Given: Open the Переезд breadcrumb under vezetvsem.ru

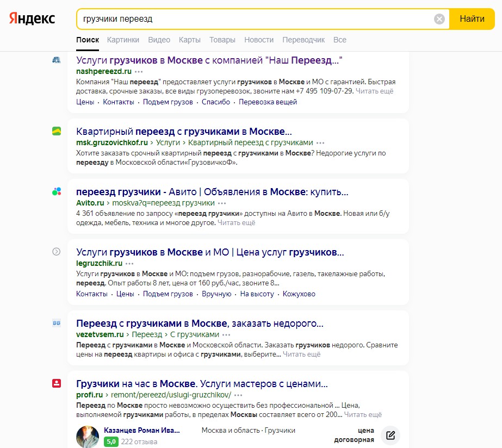Looking at the screenshot, I should coord(147,334).
